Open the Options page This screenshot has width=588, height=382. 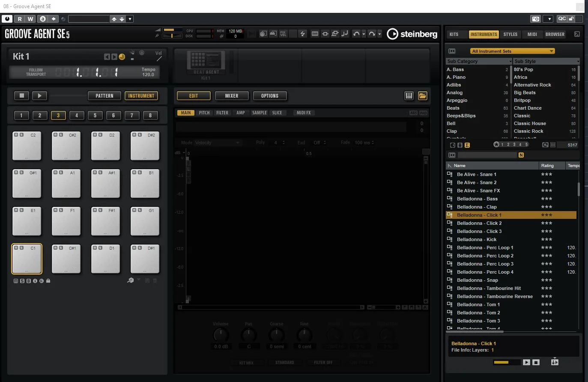click(270, 96)
